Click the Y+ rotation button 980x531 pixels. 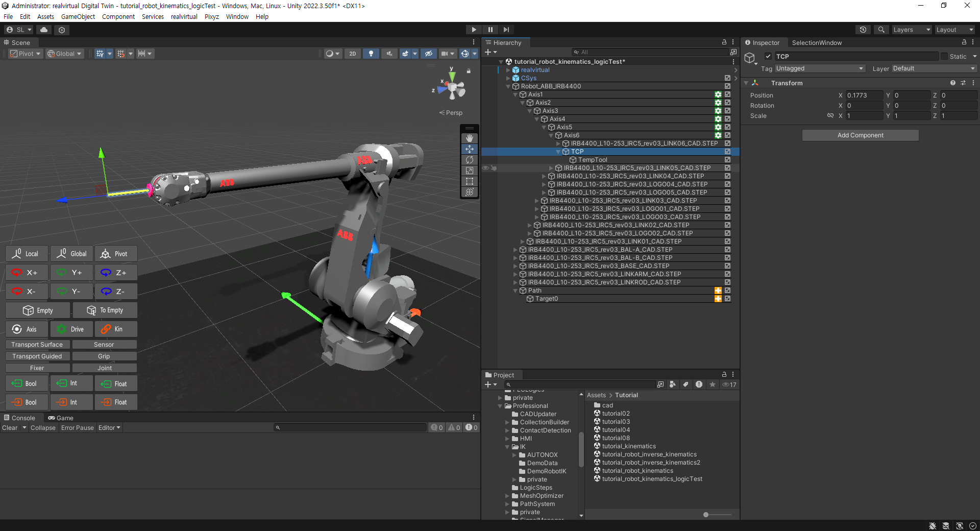coord(71,273)
